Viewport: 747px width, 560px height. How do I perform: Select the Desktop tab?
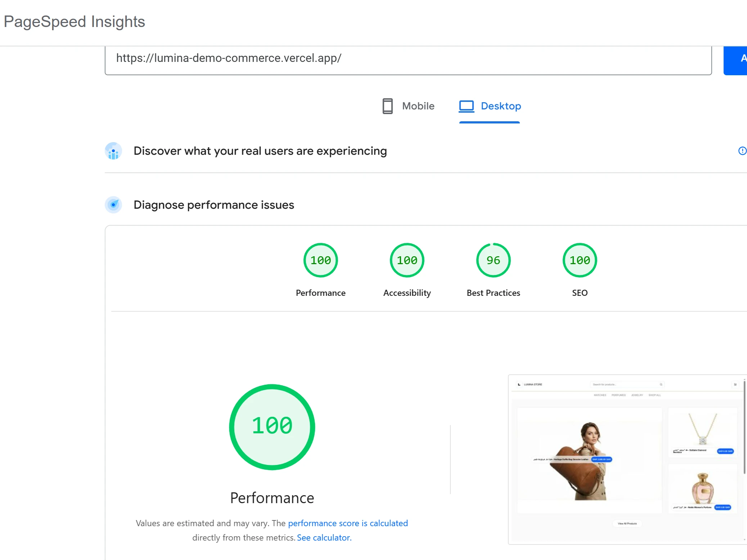click(500, 106)
